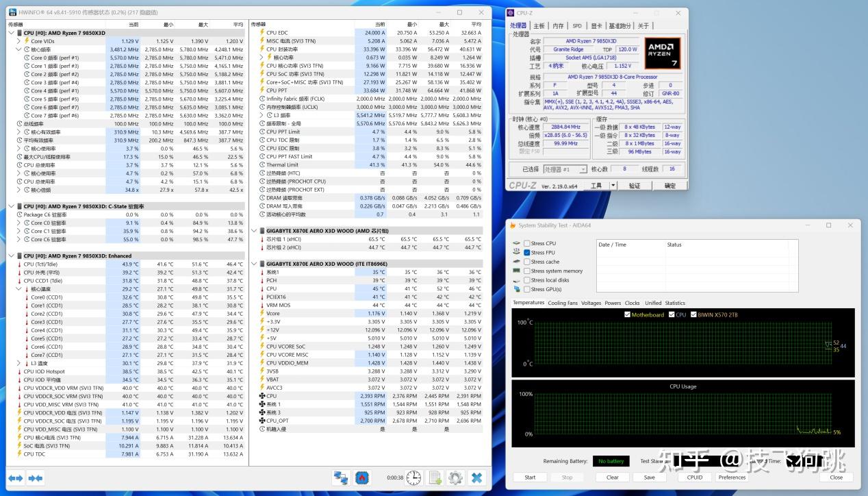Click 确定 button in CPU-Z
Viewport: 868px width, 496px height.
click(x=670, y=186)
